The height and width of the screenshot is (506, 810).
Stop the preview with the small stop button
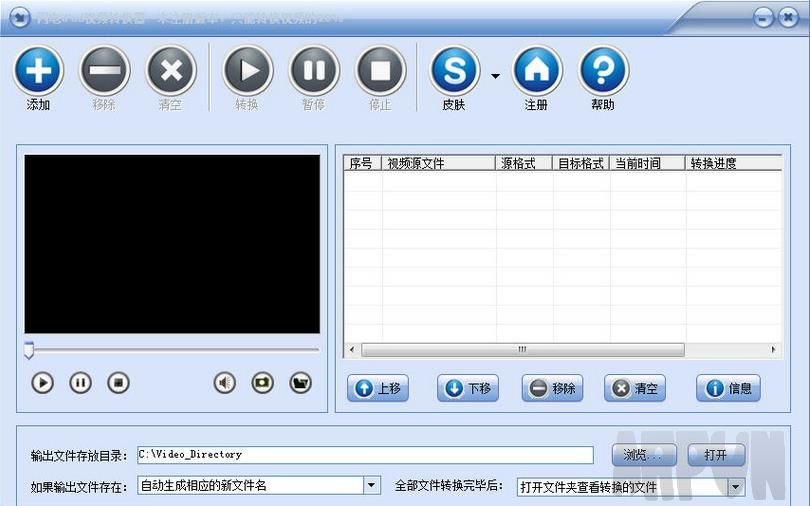click(x=118, y=383)
